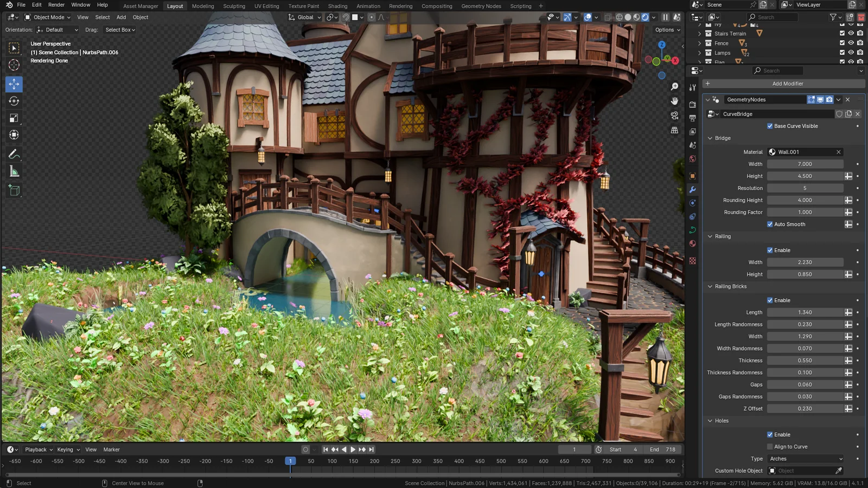Disable render camera icon for Lamps collection

pos(859,53)
